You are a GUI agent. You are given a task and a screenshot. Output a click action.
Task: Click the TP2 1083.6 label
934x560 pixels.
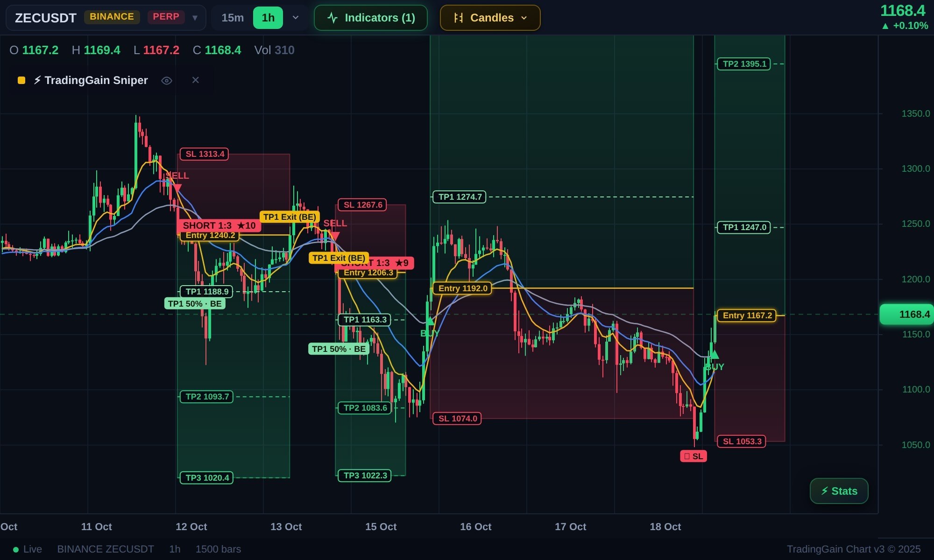pos(365,408)
